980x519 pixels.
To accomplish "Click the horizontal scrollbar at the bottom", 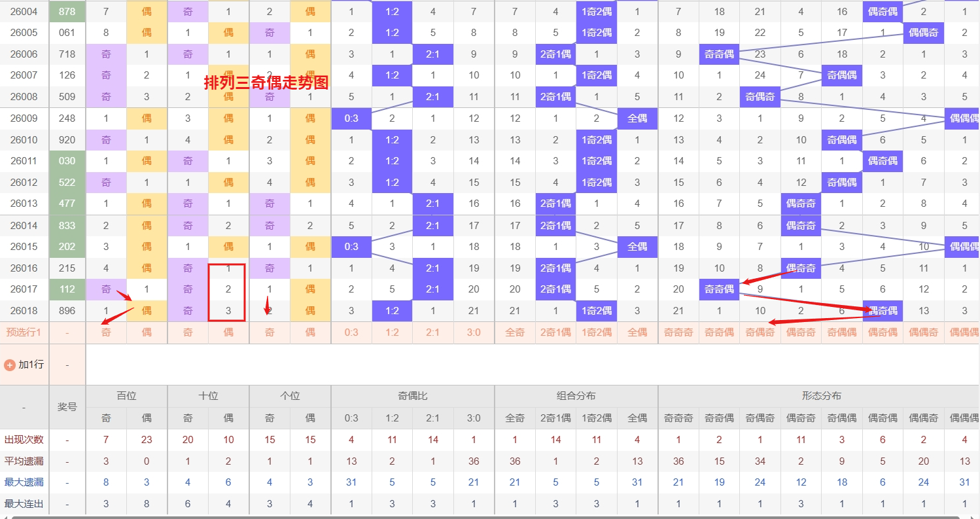I will [x=458, y=516].
